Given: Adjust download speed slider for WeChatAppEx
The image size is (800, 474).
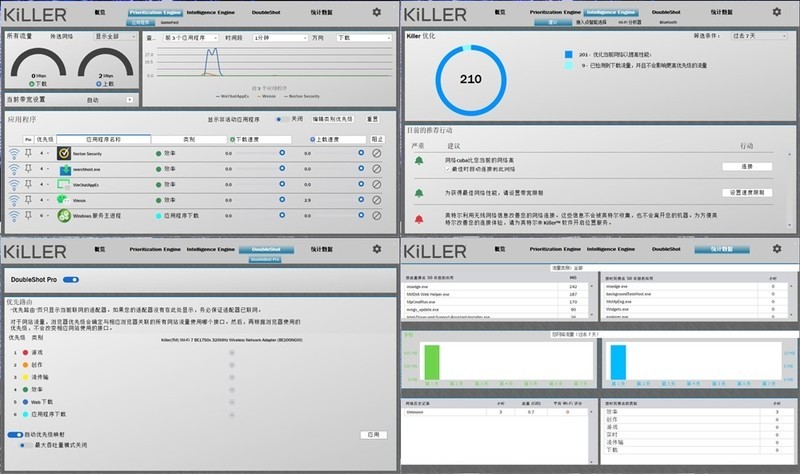Looking at the screenshot, I should [282, 184].
